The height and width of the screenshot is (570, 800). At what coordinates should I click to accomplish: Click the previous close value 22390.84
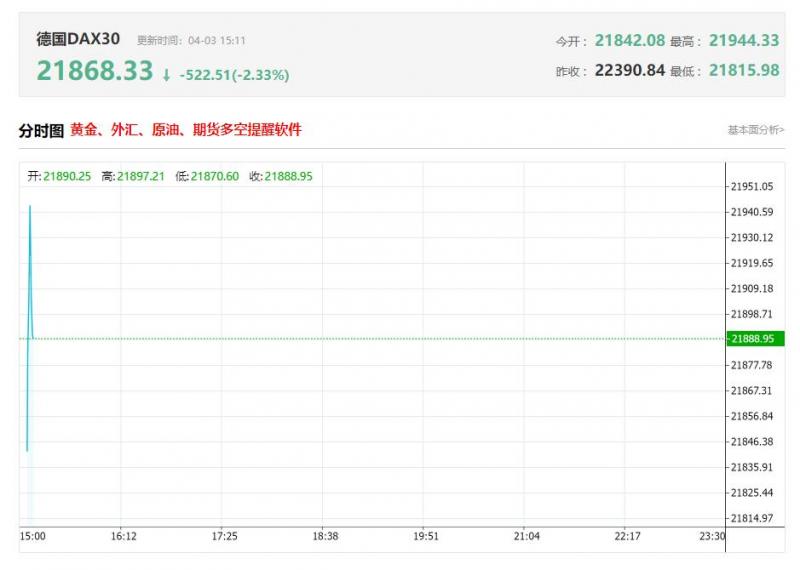(x=630, y=70)
